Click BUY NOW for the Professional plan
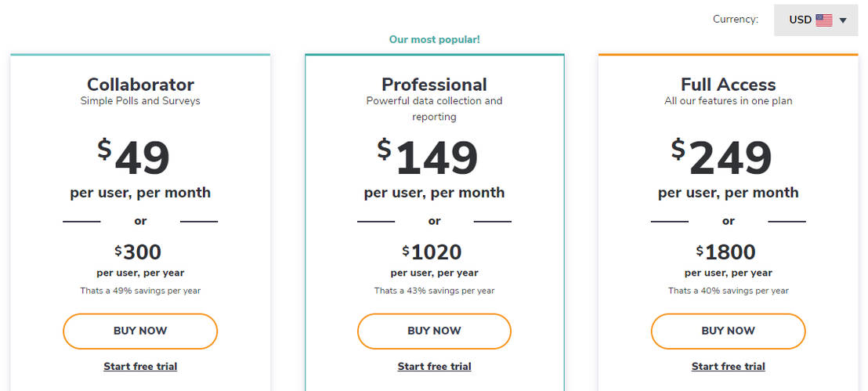The height and width of the screenshot is (391, 868). [x=434, y=331]
